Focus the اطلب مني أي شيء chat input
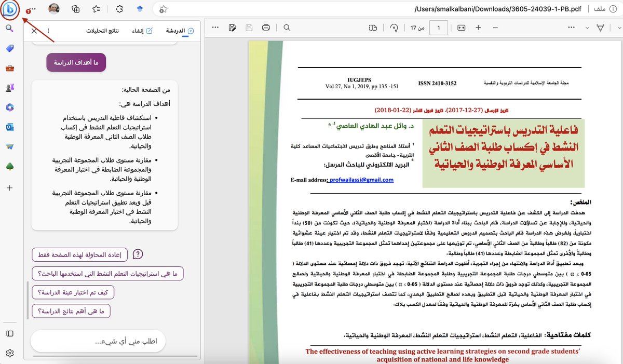 98,341
